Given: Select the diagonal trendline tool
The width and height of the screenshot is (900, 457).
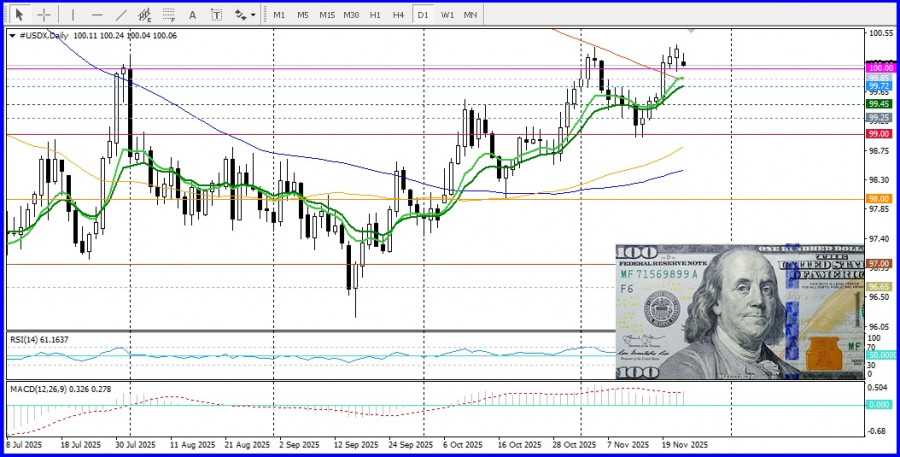Looking at the screenshot, I should (122, 15).
